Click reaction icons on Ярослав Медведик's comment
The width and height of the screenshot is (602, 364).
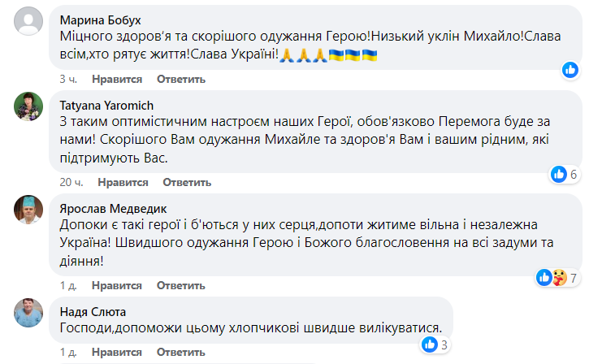pyautogui.click(x=552, y=278)
